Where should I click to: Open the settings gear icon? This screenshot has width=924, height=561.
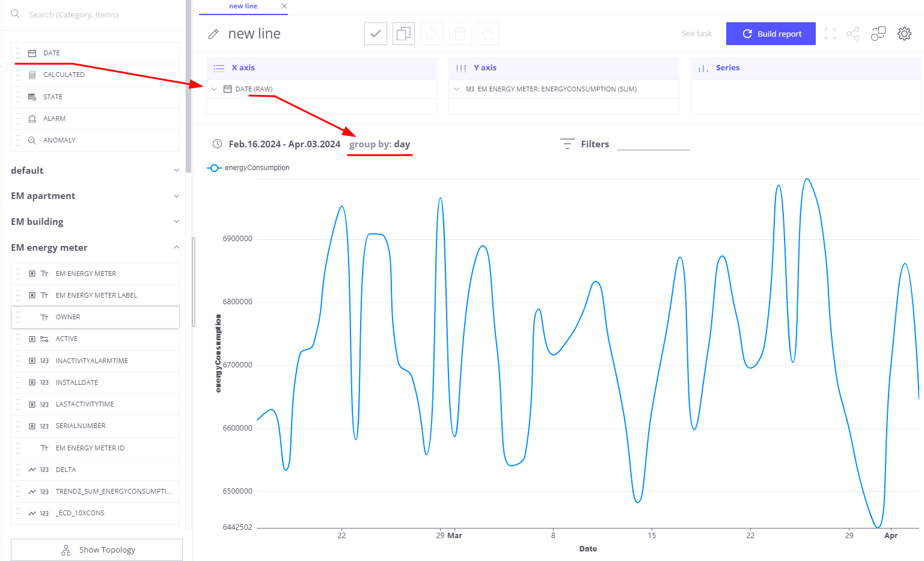[x=904, y=34]
